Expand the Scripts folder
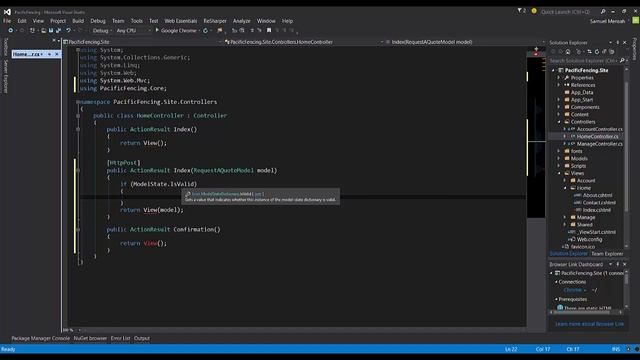 (559, 166)
